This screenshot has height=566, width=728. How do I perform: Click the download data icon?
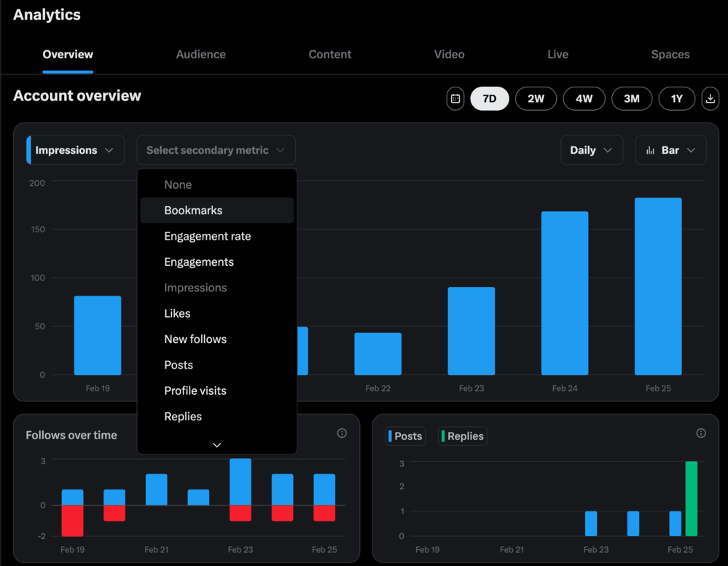[710, 99]
